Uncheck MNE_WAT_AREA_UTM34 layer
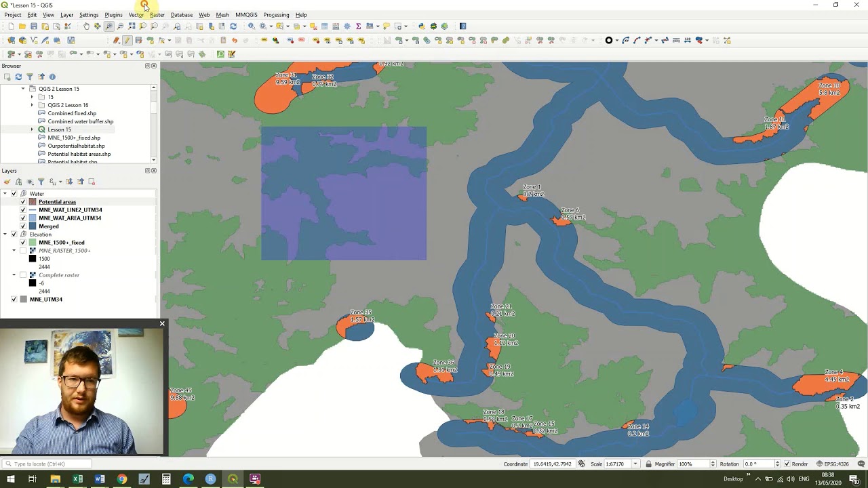Image resolution: width=868 pixels, height=488 pixels. [23, 218]
